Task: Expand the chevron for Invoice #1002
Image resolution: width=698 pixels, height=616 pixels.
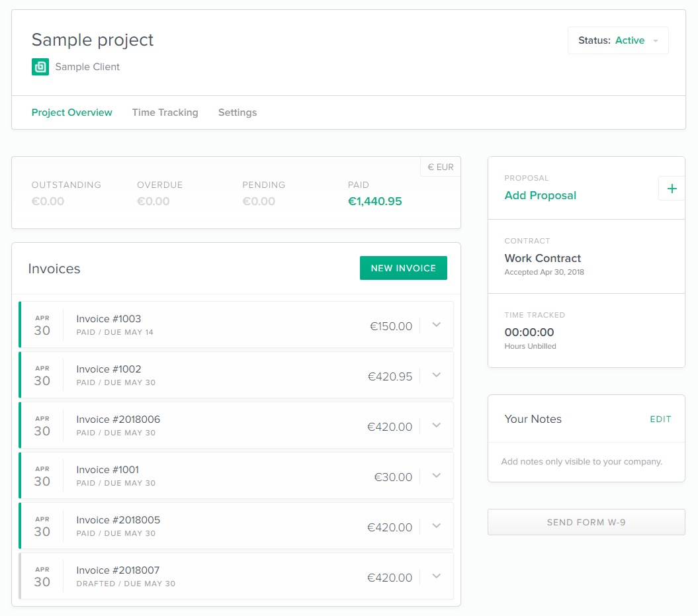Action: (437, 374)
